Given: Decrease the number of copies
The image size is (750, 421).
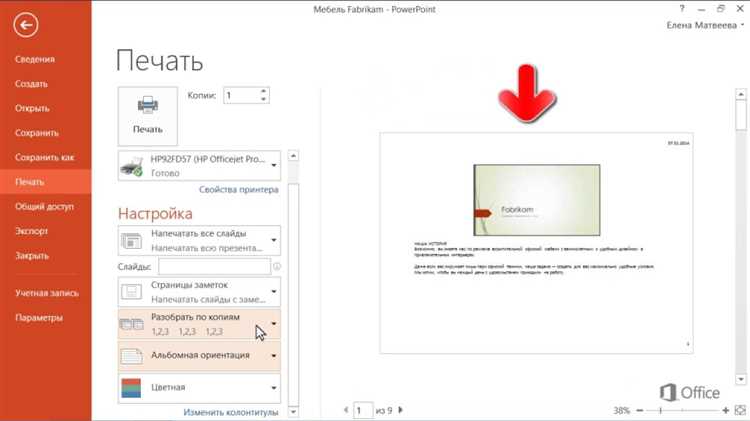Looking at the screenshot, I should pos(264,100).
